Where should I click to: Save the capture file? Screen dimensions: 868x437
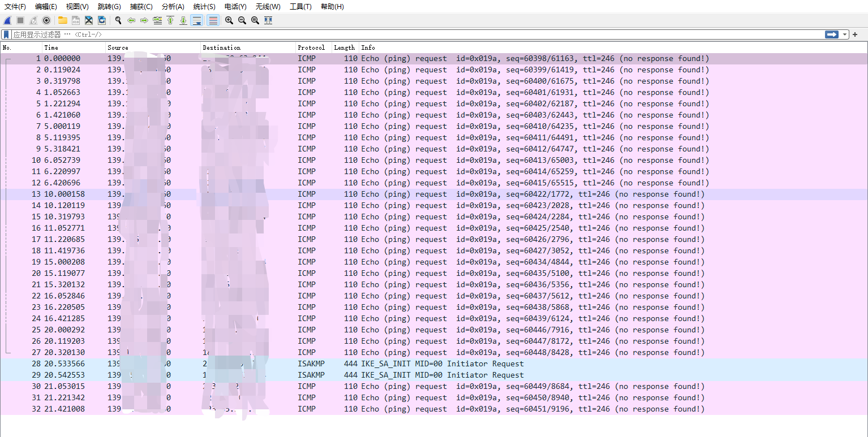click(76, 20)
